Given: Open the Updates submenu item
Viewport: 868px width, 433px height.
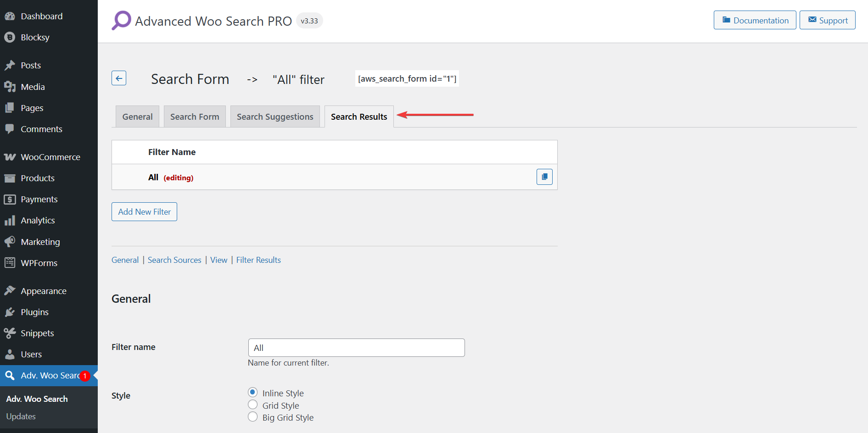Looking at the screenshot, I should 21,416.
